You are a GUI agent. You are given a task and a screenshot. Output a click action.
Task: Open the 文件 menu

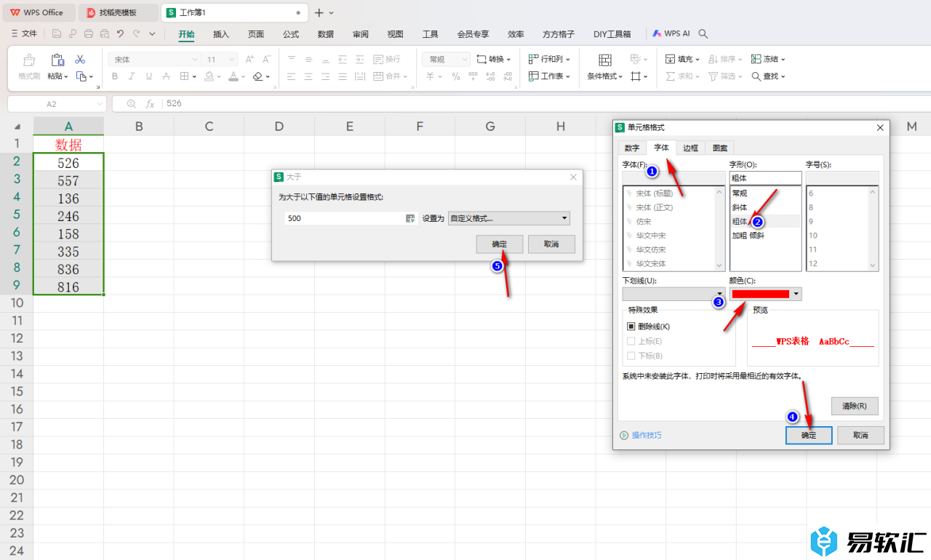(x=24, y=33)
